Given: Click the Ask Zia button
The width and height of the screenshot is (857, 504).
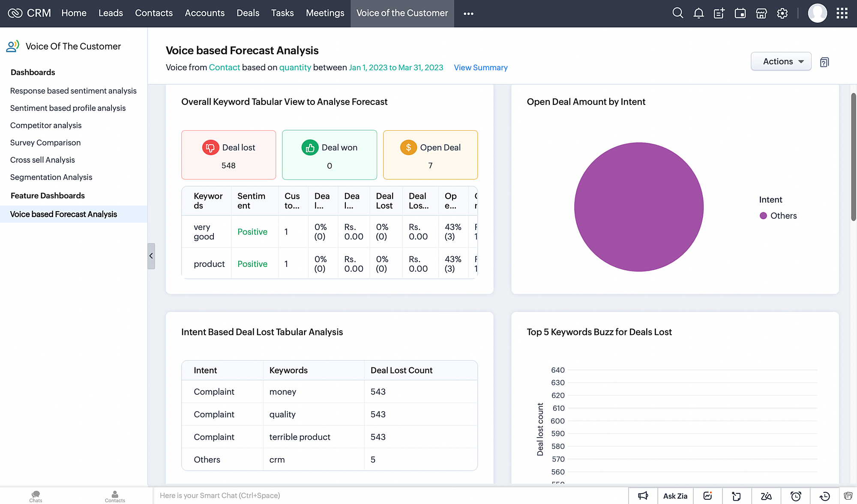Looking at the screenshot, I should (675, 496).
